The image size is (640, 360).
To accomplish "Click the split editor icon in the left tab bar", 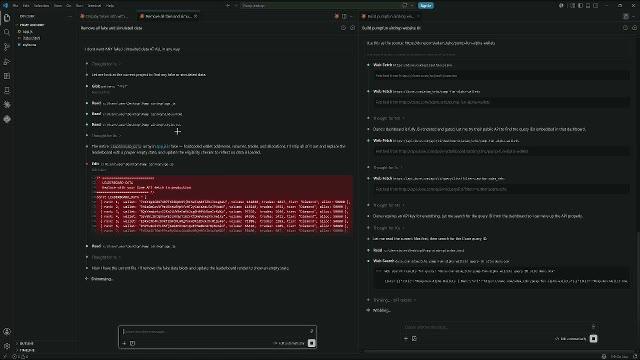I will [344, 16].
